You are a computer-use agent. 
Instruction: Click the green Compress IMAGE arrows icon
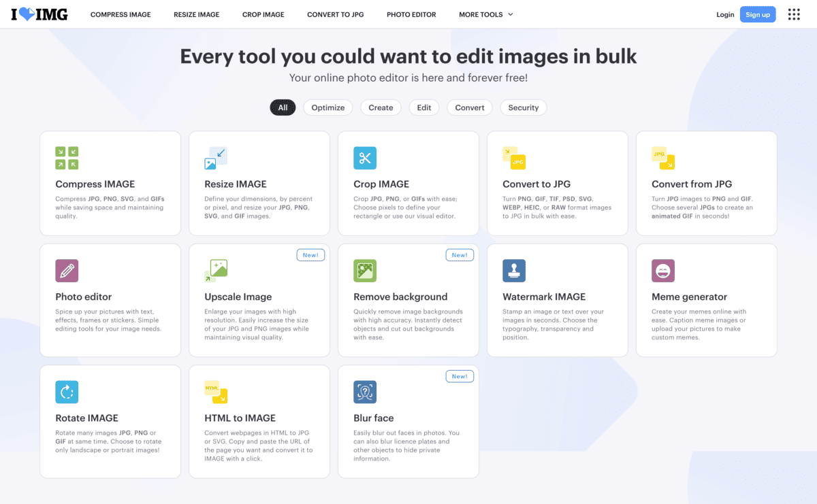[x=67, y=158]
